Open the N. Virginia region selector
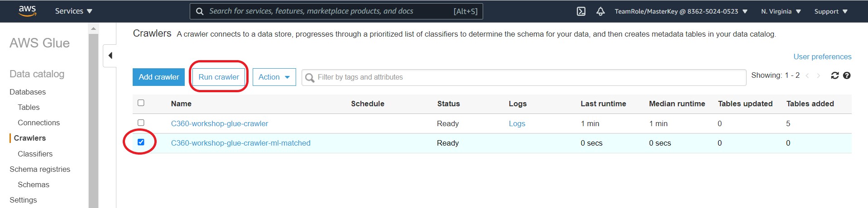The image size is (868, 208). pyautogui.click(x=781, y=11)
